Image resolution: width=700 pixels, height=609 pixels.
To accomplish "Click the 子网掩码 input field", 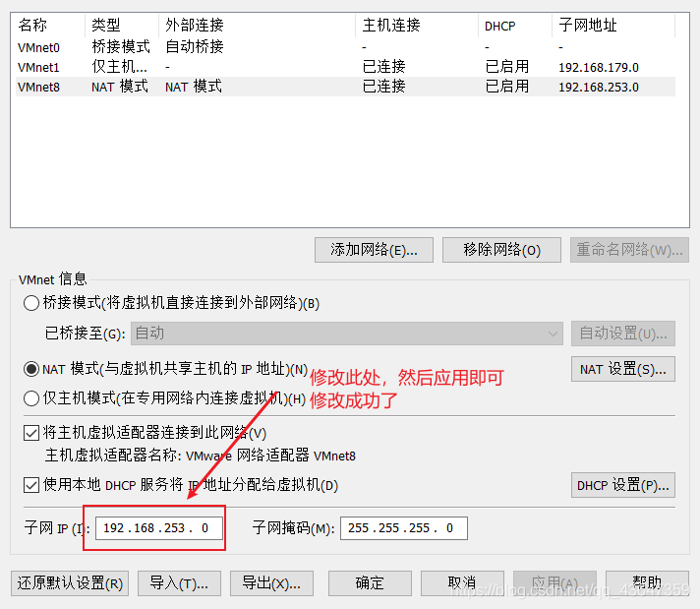I will 403,528.
